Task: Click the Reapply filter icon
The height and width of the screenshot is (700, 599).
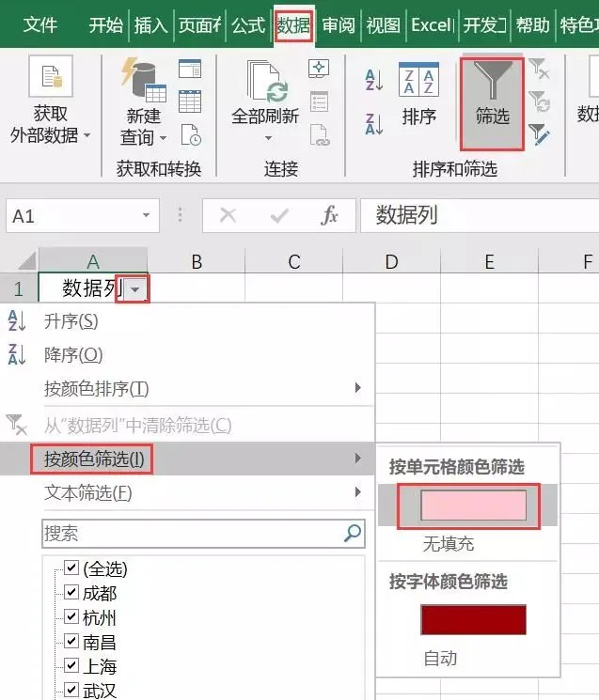Action: [x=539, y=101]
